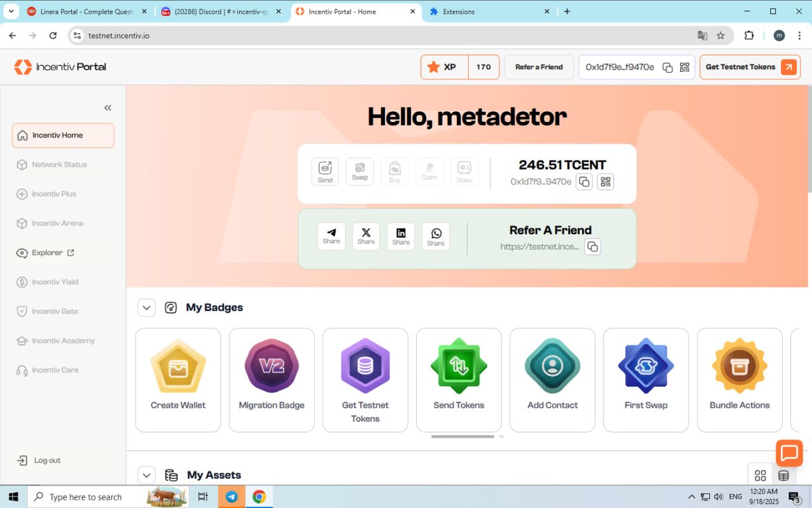Switch to the Extensions browser tab
This screenshot has height=508, width=812.
[491, 12]
